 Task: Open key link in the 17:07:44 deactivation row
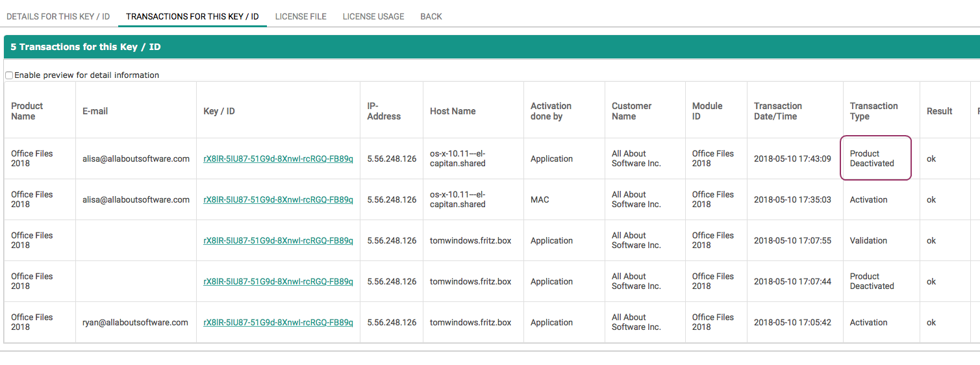pos(278,281)
